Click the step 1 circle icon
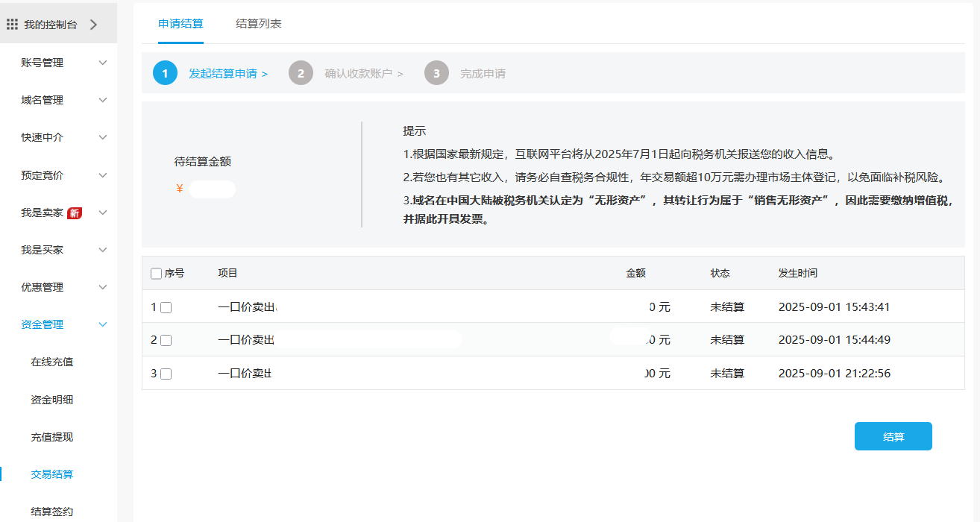This screenshot has width=980, height=522. (x=165, y=73)
